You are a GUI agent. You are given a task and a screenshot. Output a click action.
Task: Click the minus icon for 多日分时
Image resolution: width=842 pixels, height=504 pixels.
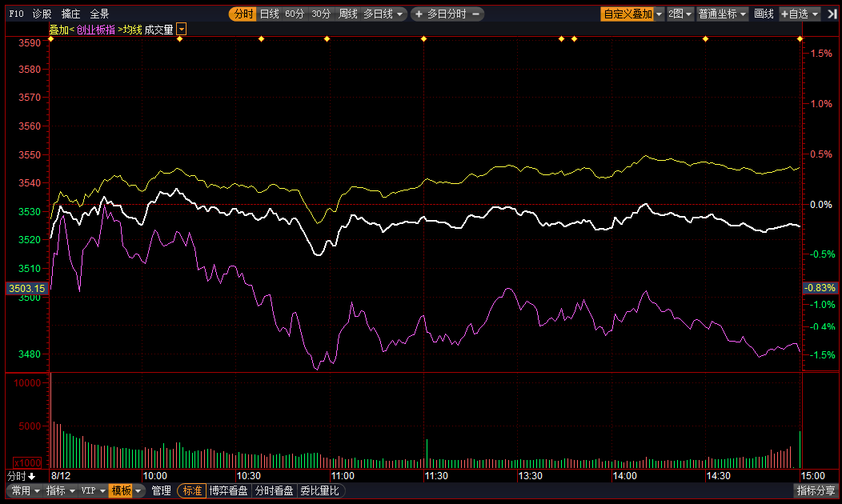point(475,14)
